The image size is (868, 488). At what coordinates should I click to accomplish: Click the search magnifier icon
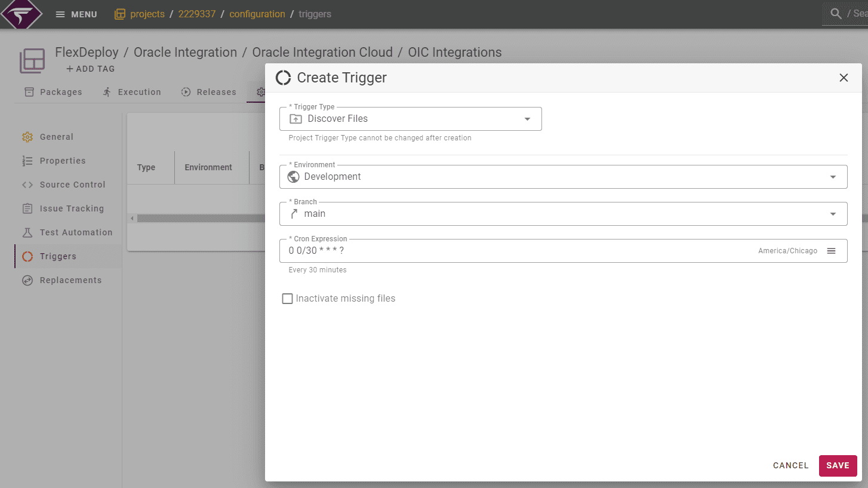[x=836, y=13]
